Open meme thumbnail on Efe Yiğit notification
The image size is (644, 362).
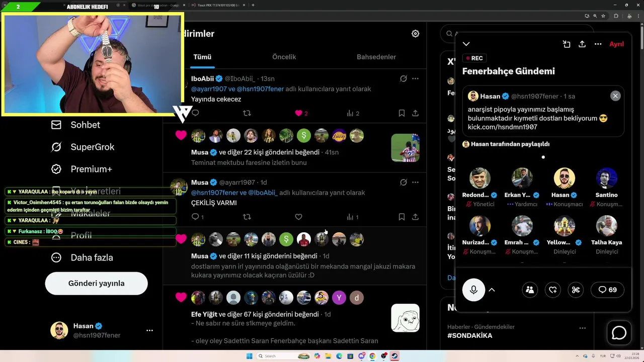point(405,318)
